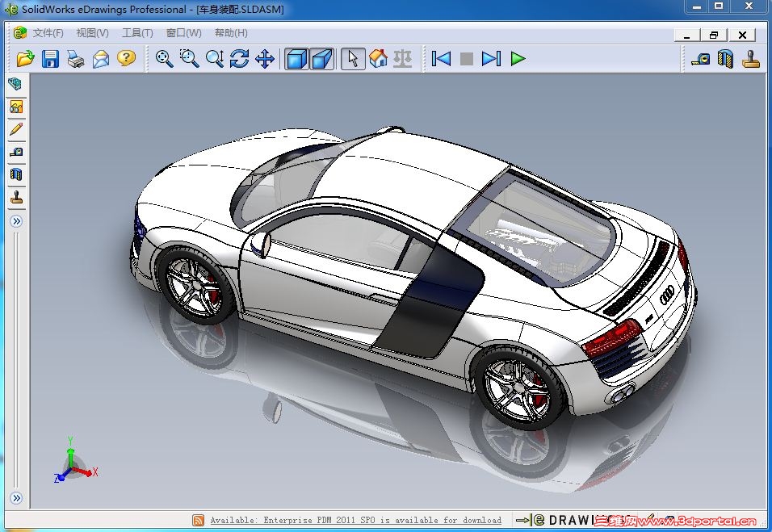Open the 帮助(H) menu
772x532 pixels.
(231, 33)
